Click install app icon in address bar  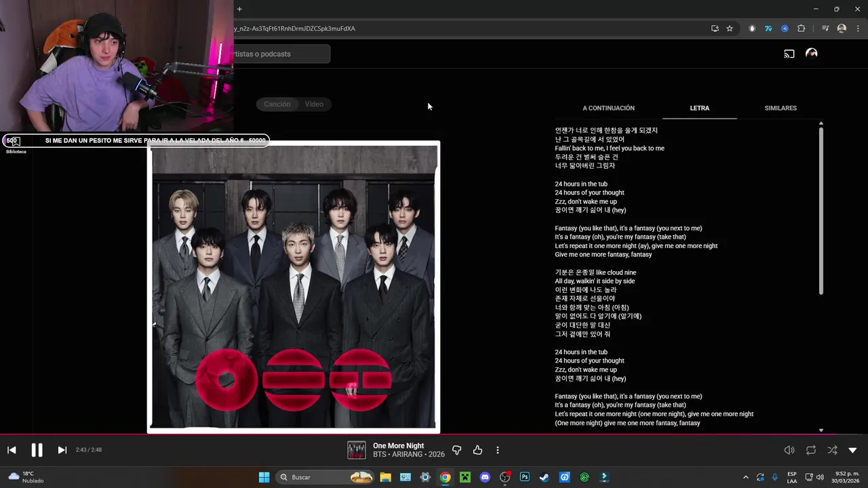click(x=715, y=28)
